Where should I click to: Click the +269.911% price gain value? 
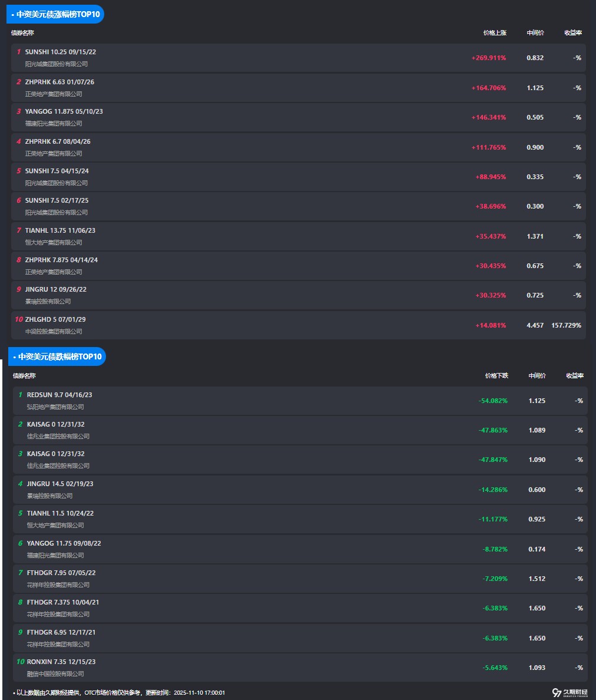point(489,58)
